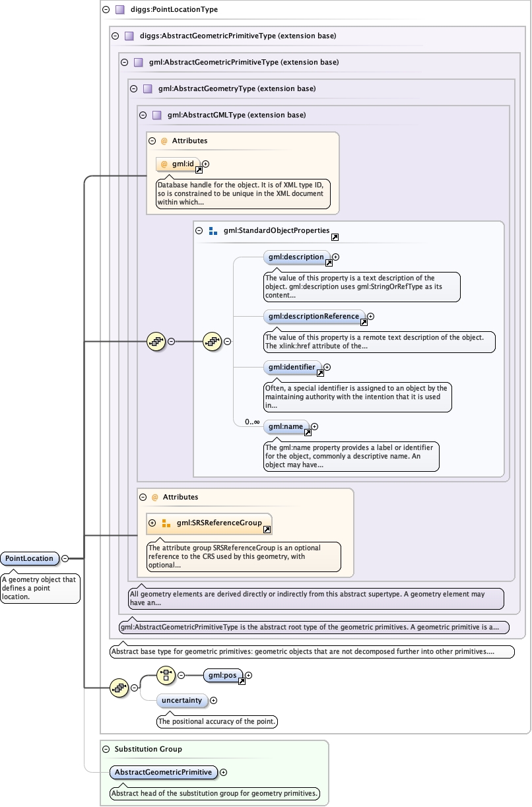The height and width of the screenshot is (807, 532).
Task: Select the sequence icon connected to gml:description
Action: 212,341
